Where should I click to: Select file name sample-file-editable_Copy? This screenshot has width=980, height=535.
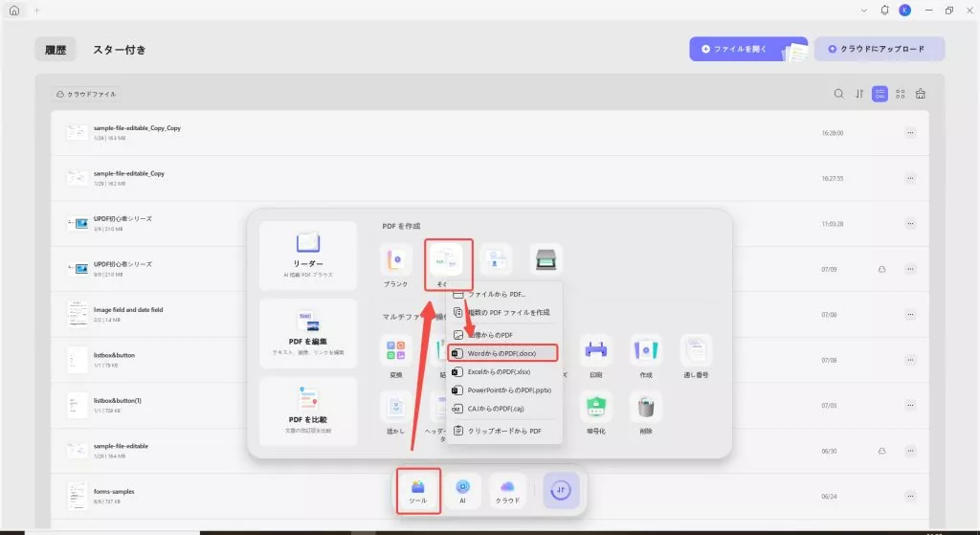(129, 174)
